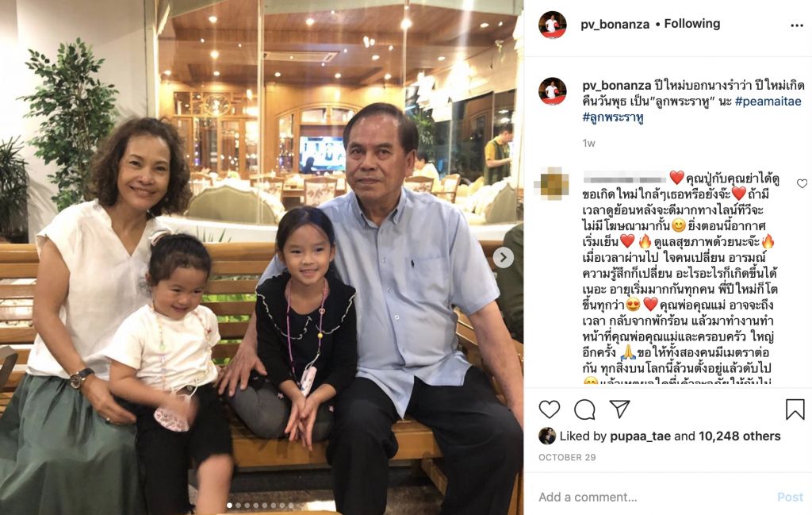Screen dimensions: 812x515
Task: Open the #peamaitae hashtag
Action: [768, 102]
